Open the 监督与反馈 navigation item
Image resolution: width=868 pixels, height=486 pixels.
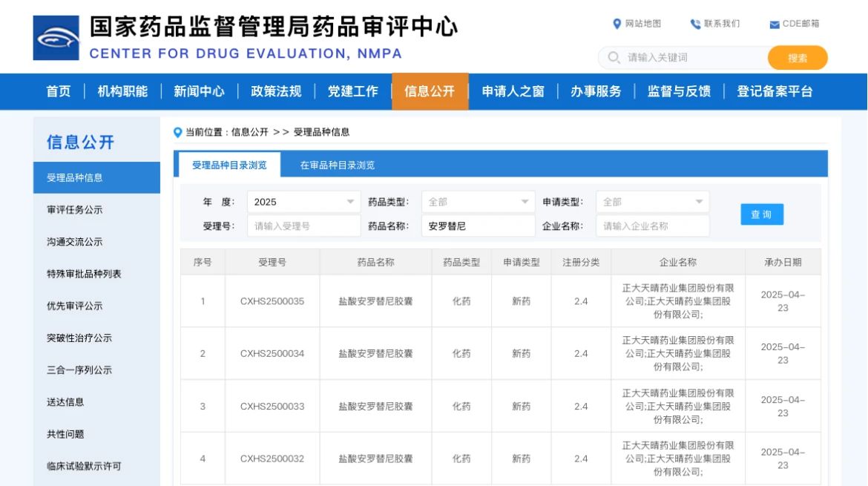click(x=679, y=91)
